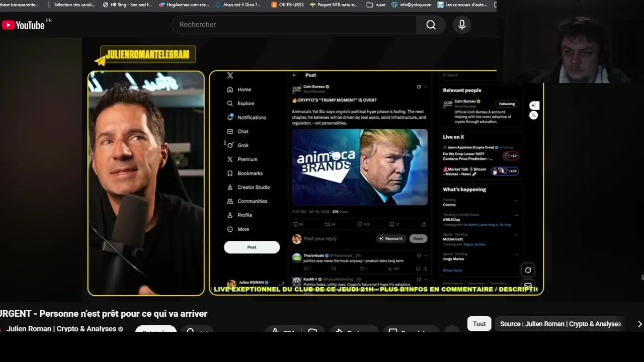Focus the Rechercher search box
The image size is (644, 362).
click(x=294, y=25)
